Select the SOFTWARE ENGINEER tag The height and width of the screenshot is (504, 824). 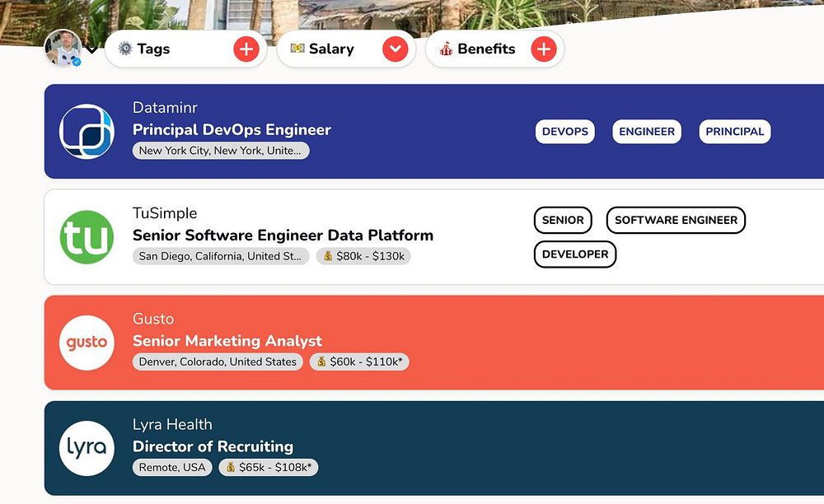[x=676, y=221]
